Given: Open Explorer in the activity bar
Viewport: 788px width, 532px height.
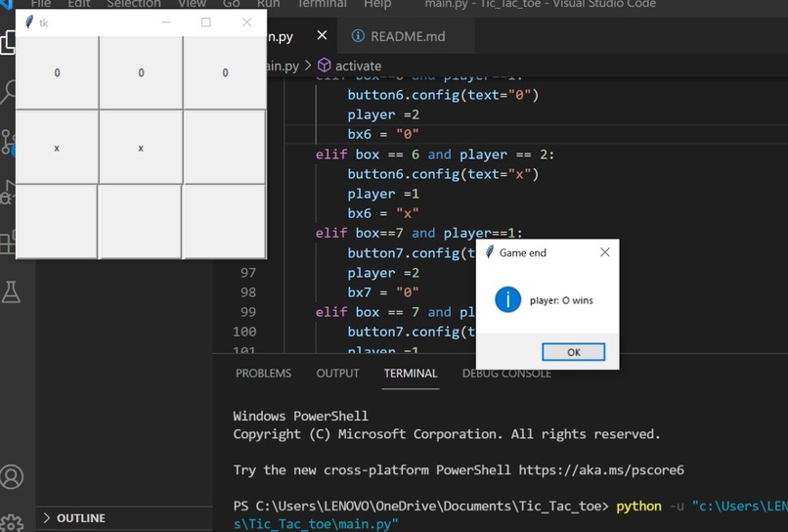Looking at the screenshot, I should (x=8, y=43).
